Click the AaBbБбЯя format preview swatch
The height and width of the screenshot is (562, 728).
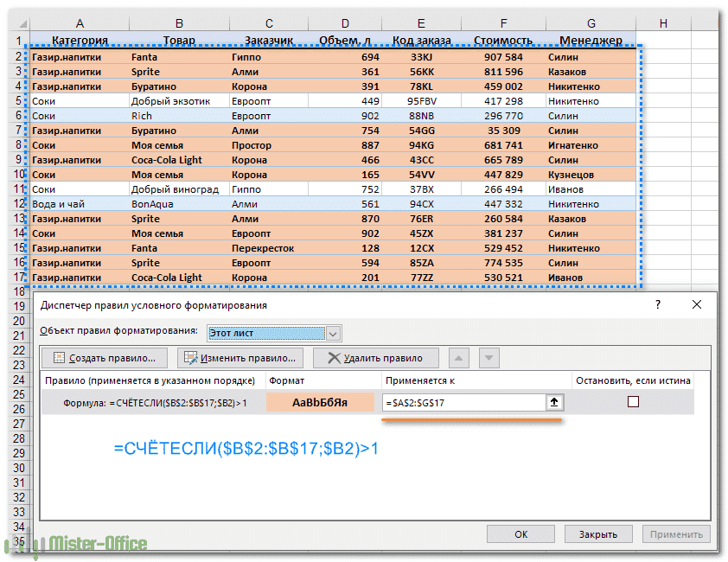pos(320,402)
